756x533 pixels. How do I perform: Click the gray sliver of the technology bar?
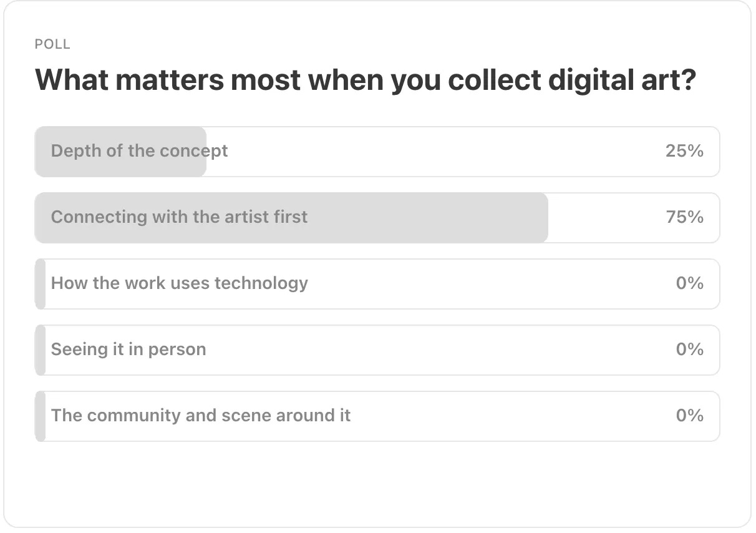40,284
